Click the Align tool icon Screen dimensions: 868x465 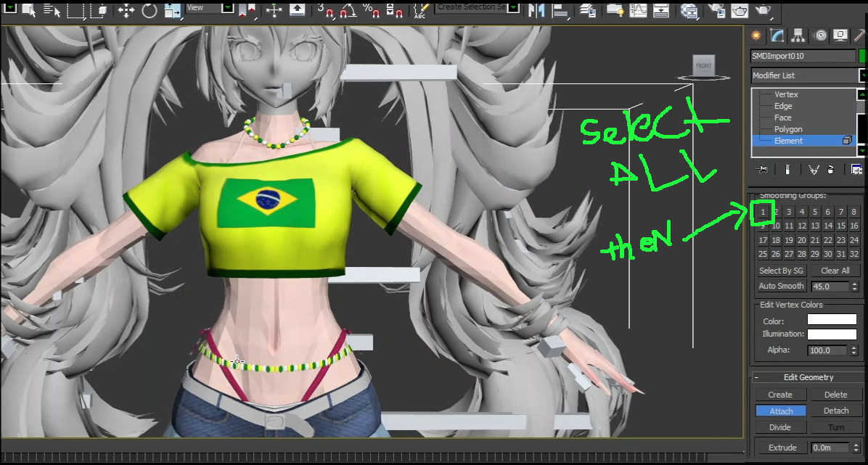[560, 9]
